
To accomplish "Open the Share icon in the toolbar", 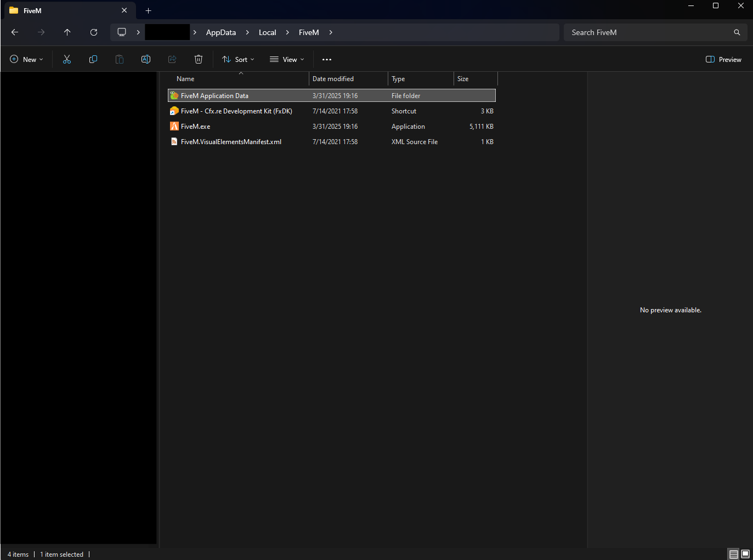I will pos(172,59).
